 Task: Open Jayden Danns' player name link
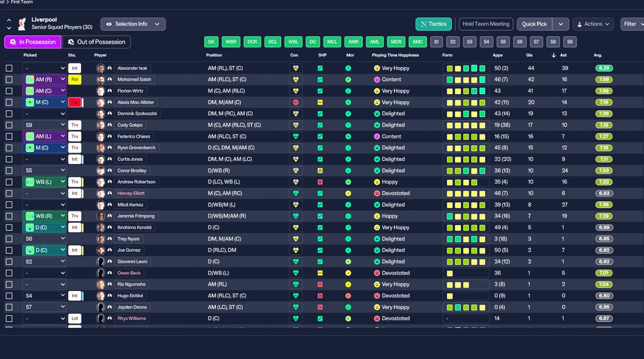click(x=132, y=307)
